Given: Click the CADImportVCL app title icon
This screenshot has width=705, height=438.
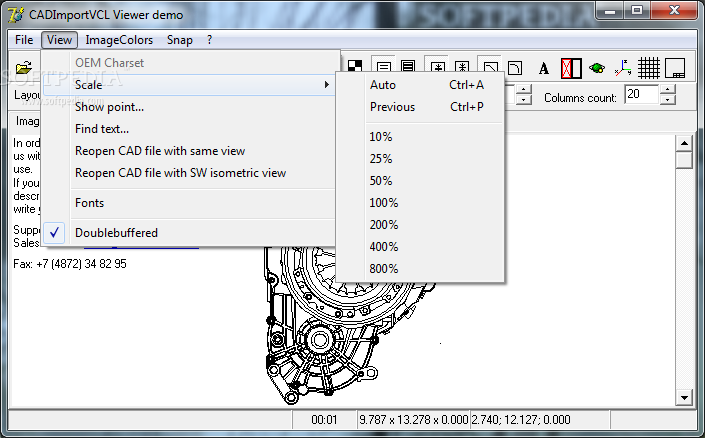Looking at the screenshot, I should (16, 14).
